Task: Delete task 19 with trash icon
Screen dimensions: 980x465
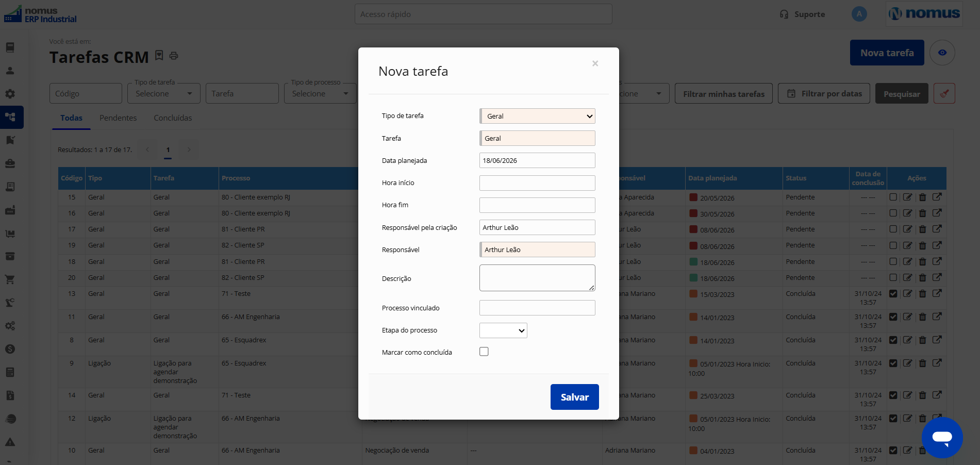Action: click(x=923, y=245)
